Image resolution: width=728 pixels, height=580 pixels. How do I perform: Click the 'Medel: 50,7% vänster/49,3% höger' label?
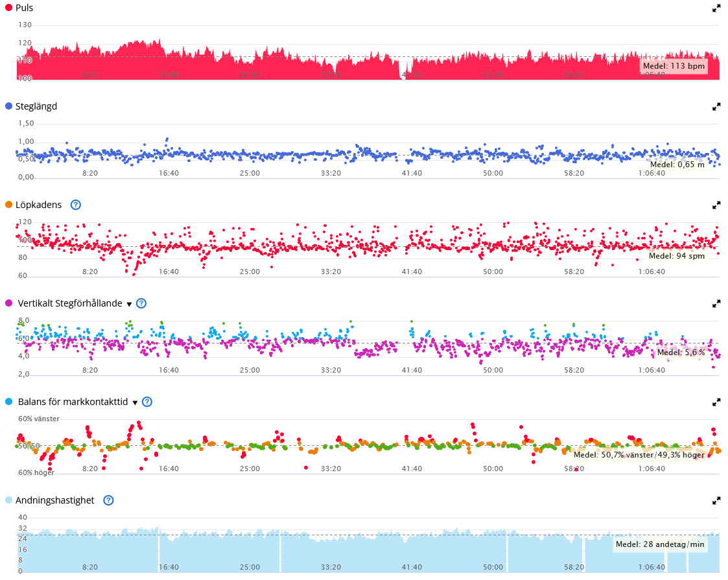coord(639,455)
